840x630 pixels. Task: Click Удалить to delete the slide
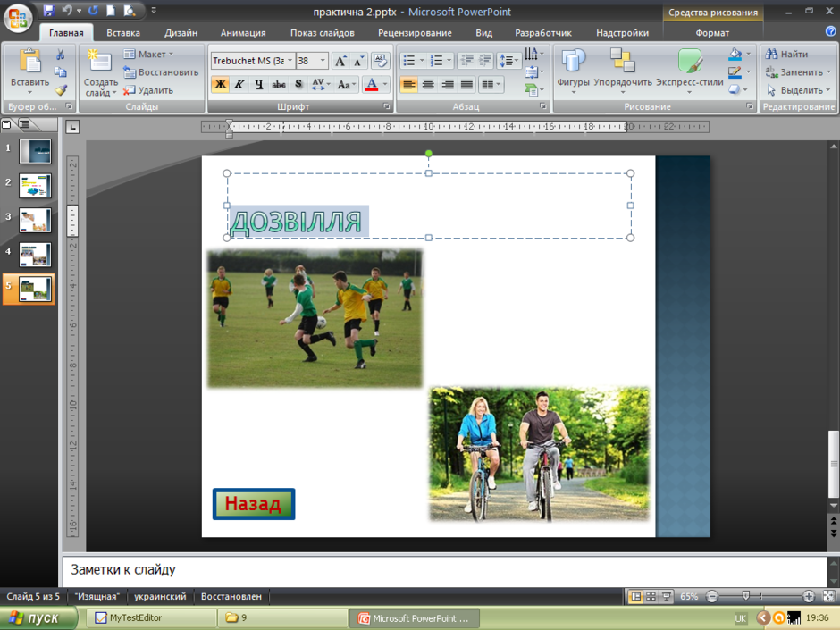148,90
